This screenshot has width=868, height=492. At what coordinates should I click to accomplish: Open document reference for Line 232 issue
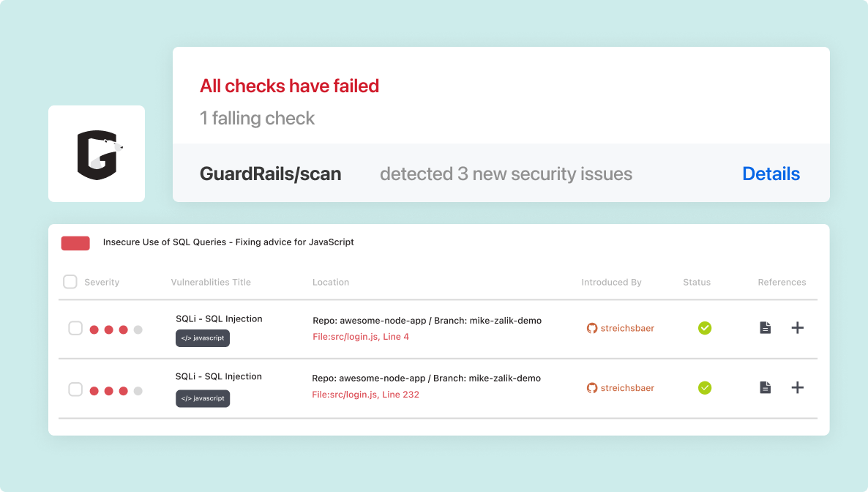click(765, 387)
